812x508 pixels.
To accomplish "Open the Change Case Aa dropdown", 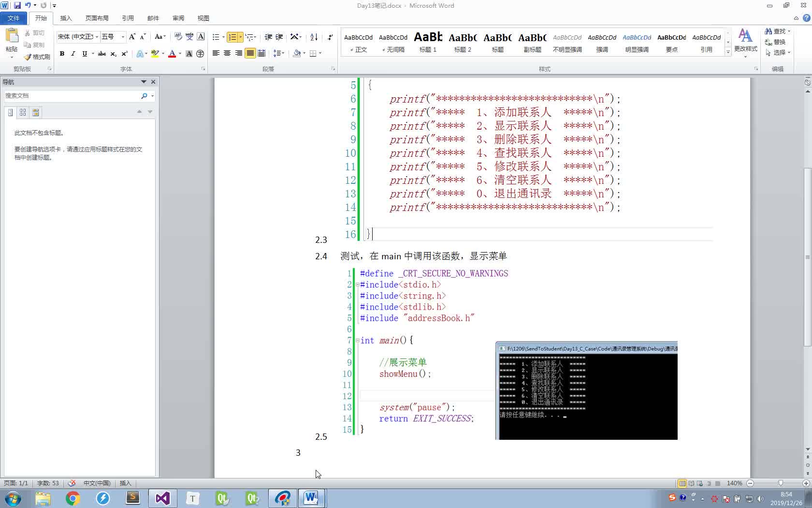I will [x=160, y=37].
